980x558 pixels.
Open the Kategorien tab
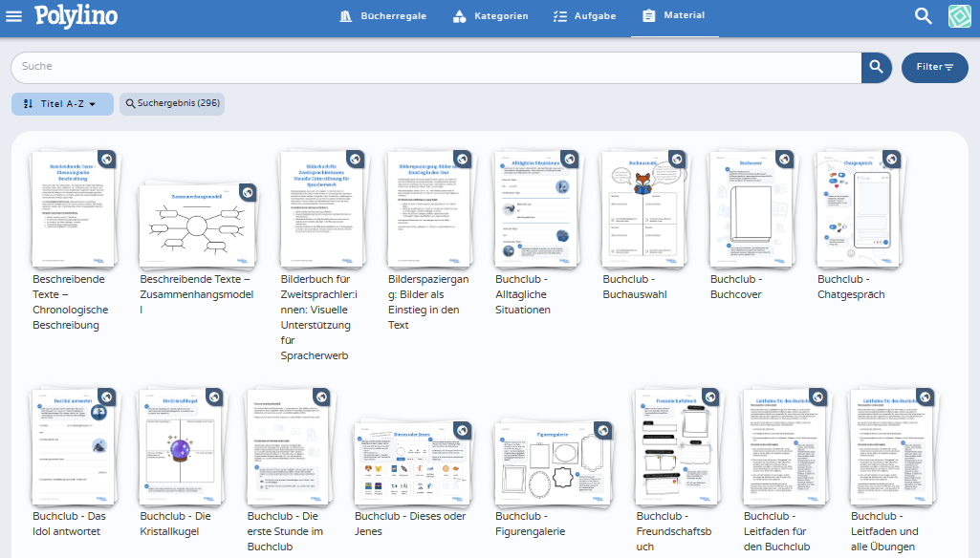490,16
